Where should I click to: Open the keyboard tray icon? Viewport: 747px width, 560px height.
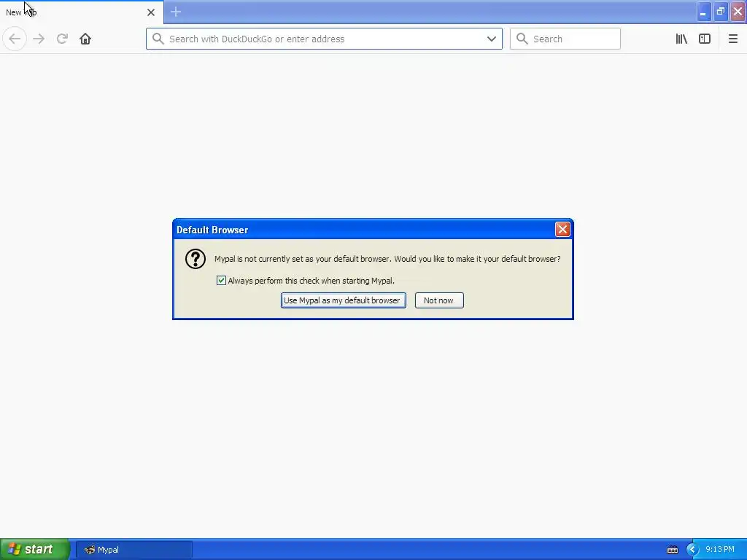click(x=672, y=550)
